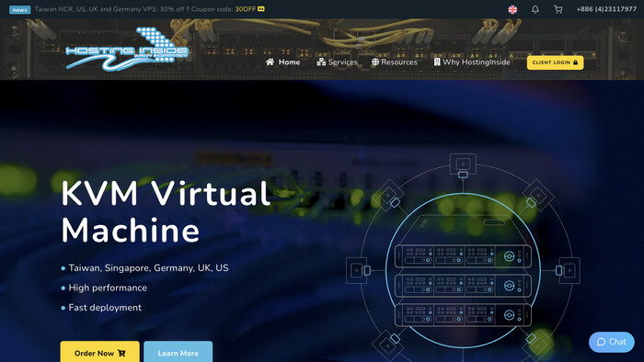
Task: Go to the Home menu item
Action: point(282,62)
